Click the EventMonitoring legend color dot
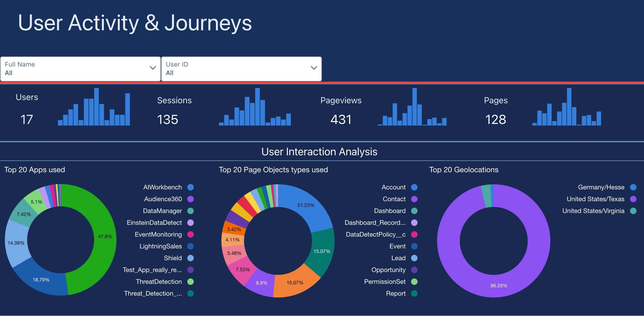The height and width of the screenshot is (316, 644). pos(191,234)
